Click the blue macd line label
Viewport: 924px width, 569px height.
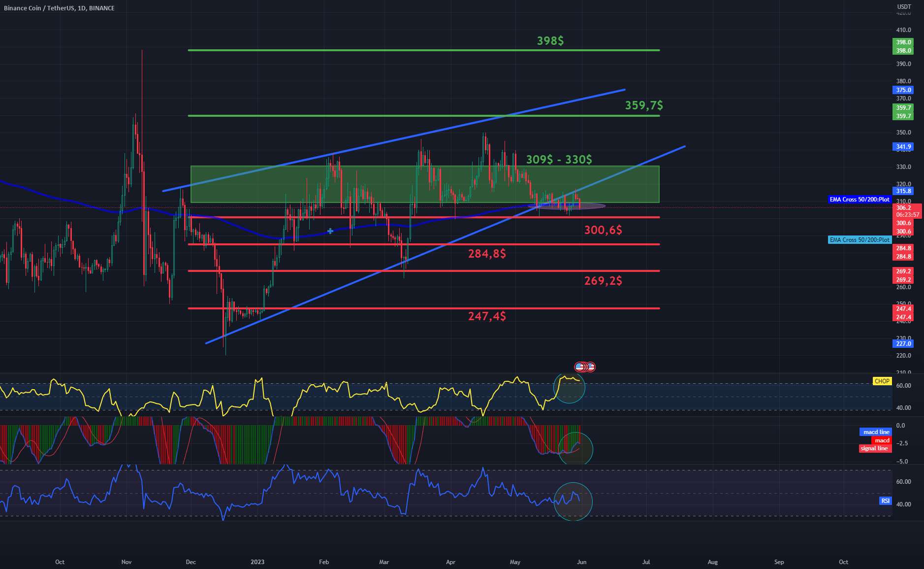tap(875, 432)
